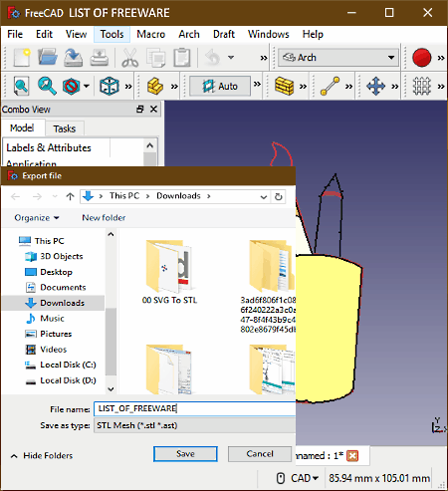Screen dimensions: 448x491
Task: Click the Fit selection magnifier icon
Action: tap(47, 86)
